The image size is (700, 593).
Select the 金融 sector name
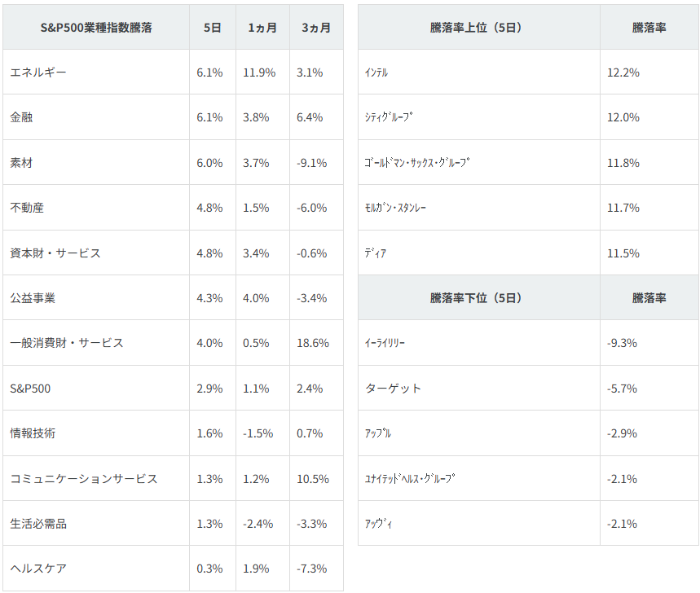21,117
